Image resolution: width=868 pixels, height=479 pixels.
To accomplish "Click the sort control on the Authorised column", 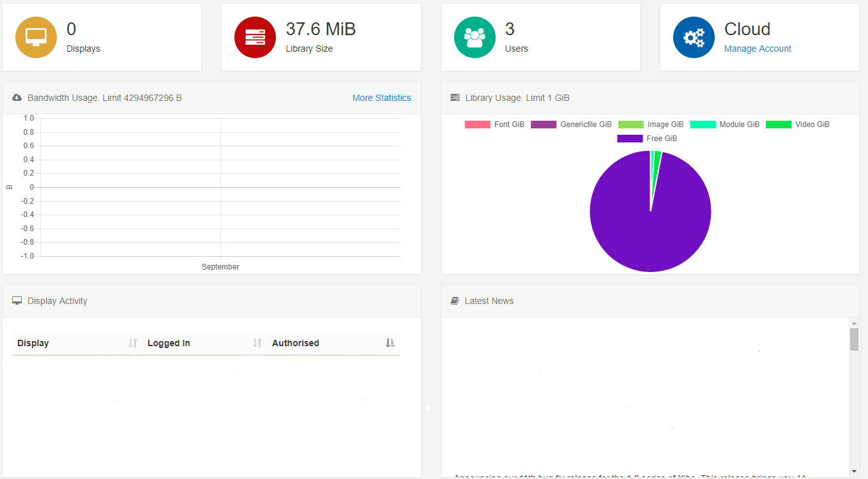I will pos(390,343).
